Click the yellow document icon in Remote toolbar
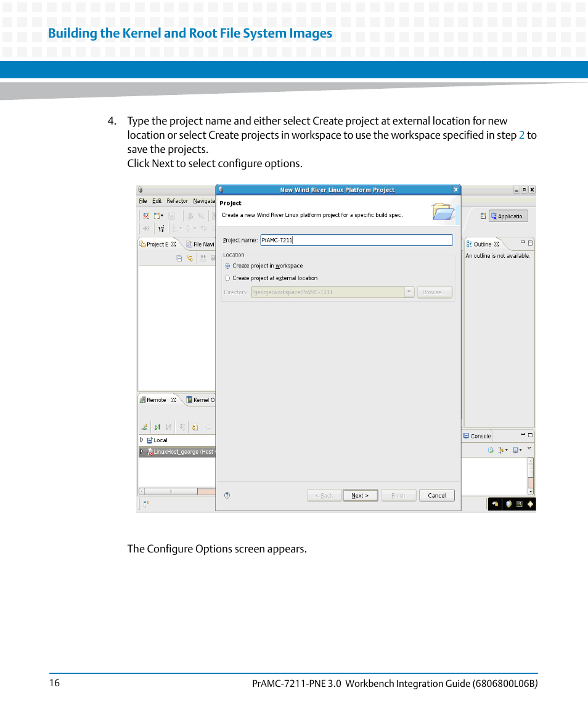588x706 pixels. tap(195, 427)
